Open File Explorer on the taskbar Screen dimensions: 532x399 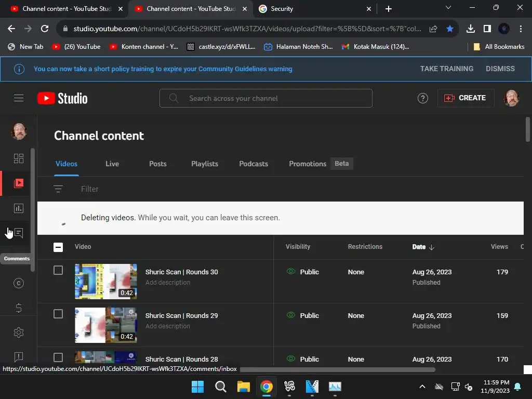click(244, 387)
